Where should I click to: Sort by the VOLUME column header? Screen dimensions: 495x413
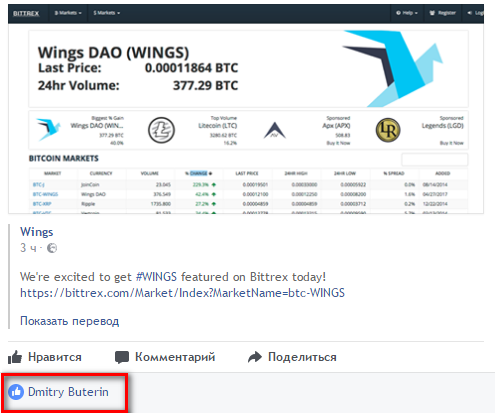click(x=150, y=173)
